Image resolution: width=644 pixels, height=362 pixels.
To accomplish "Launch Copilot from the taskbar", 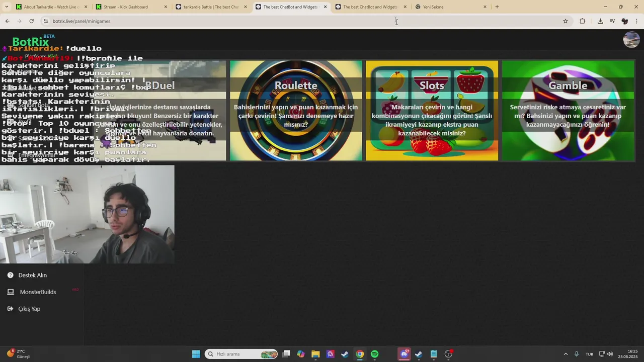I will click(301, 354).
